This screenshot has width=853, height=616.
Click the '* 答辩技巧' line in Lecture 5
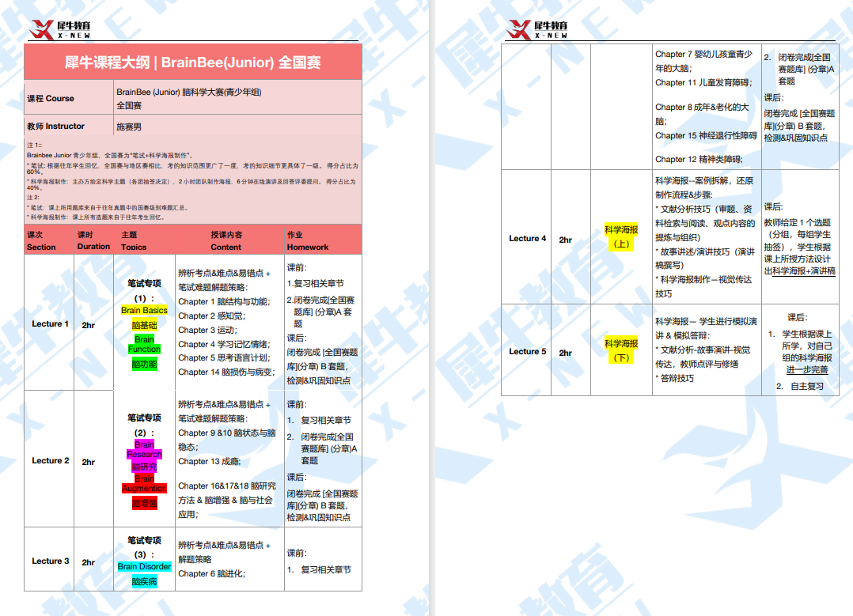coord(674,379)
